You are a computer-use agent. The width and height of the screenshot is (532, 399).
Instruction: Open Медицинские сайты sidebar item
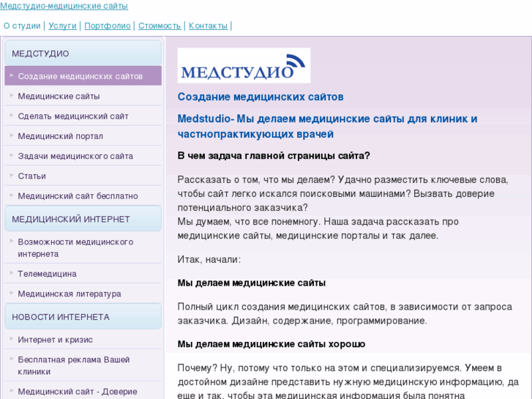pyautogui.click(x=83, y=96)
